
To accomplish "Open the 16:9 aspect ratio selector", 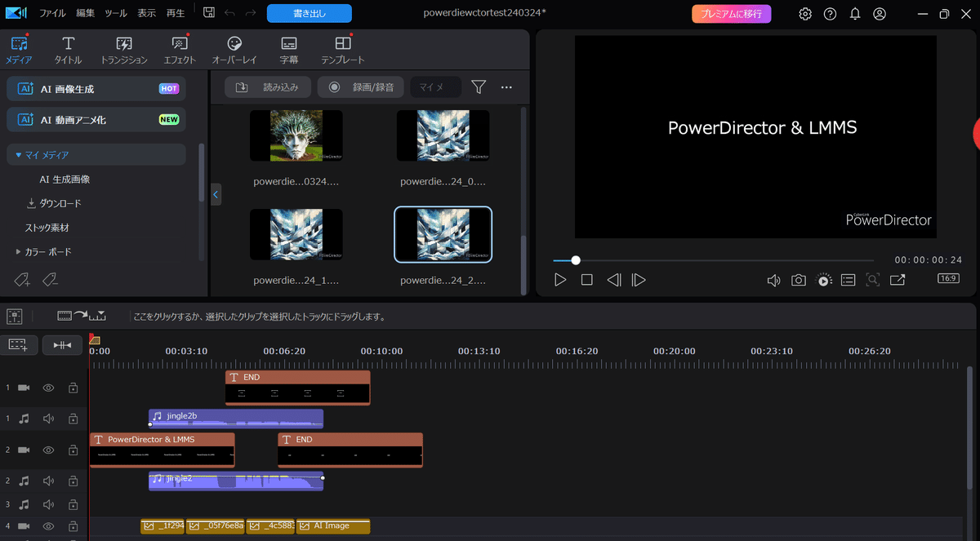I will (948, 279).
